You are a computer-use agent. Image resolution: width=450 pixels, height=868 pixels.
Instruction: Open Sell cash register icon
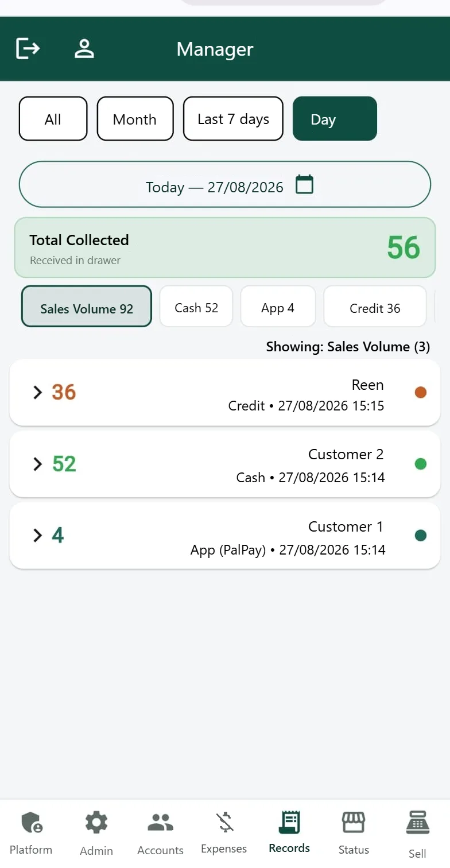pyautogui.click(x=417, y=822)
